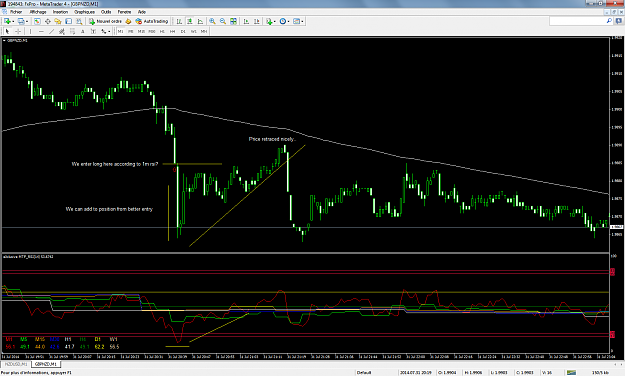This screenshot has width=625, height=376.
Task: Switch to H1 timeframe
Action: (162, 31)
